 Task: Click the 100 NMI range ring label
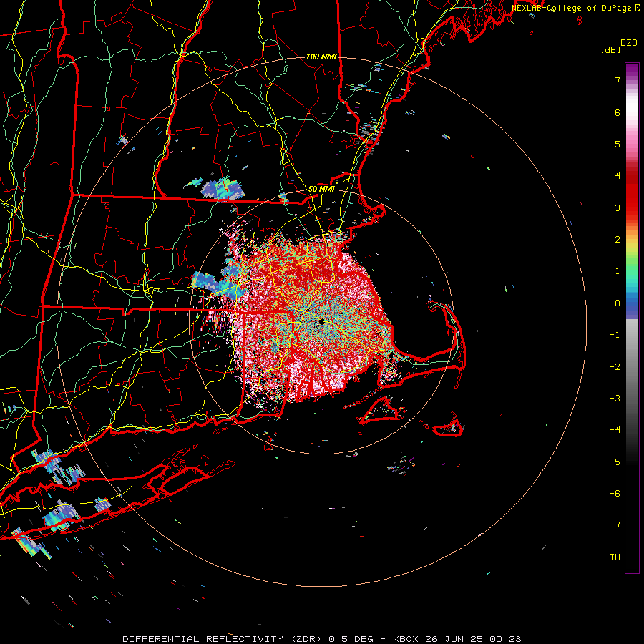tap(321, 57)
